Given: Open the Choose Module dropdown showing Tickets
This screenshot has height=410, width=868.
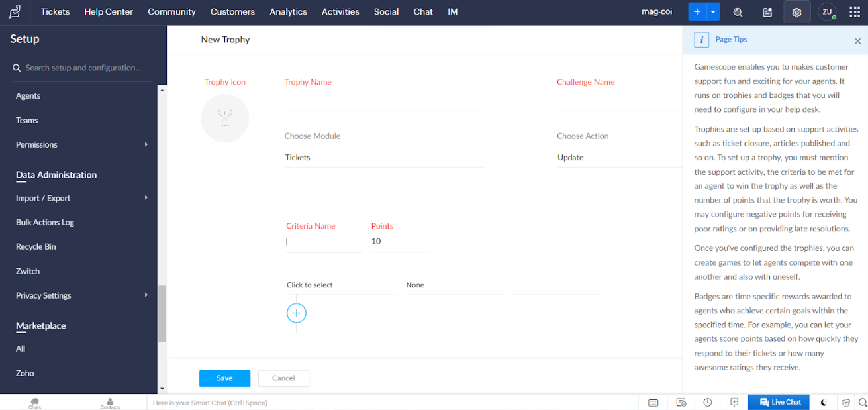Looking at the screenshot, I should tap(384, 158).
